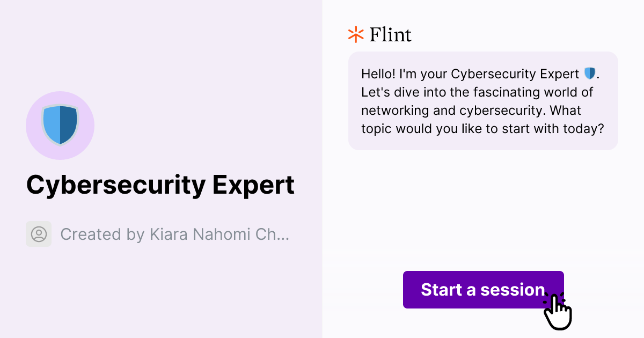Select the Cybersecurity Expert title
This screenshot has width=644, height=338.
pos(160,185)
